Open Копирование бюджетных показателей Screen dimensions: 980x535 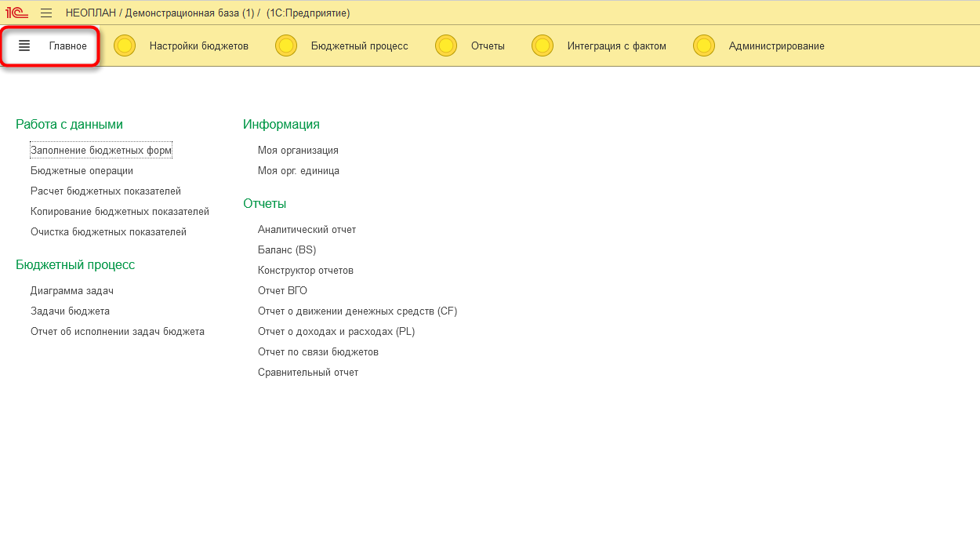[120, 211]
